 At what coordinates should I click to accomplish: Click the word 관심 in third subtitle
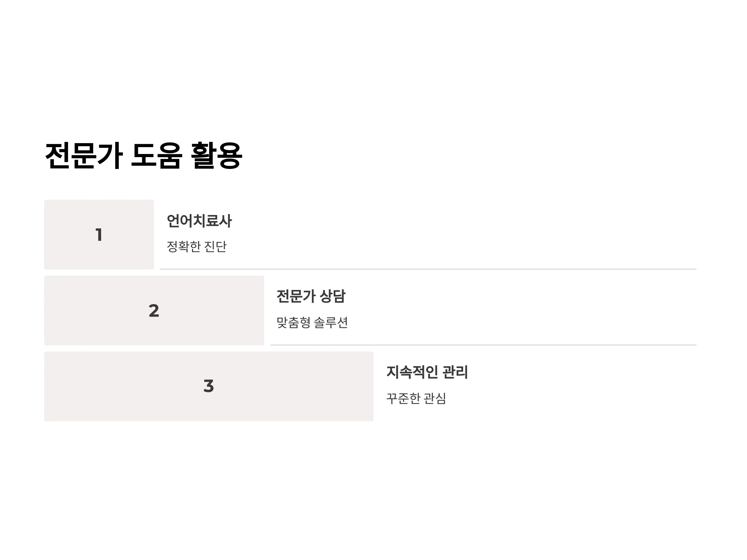pyautogui.click(x=435, y=398)
